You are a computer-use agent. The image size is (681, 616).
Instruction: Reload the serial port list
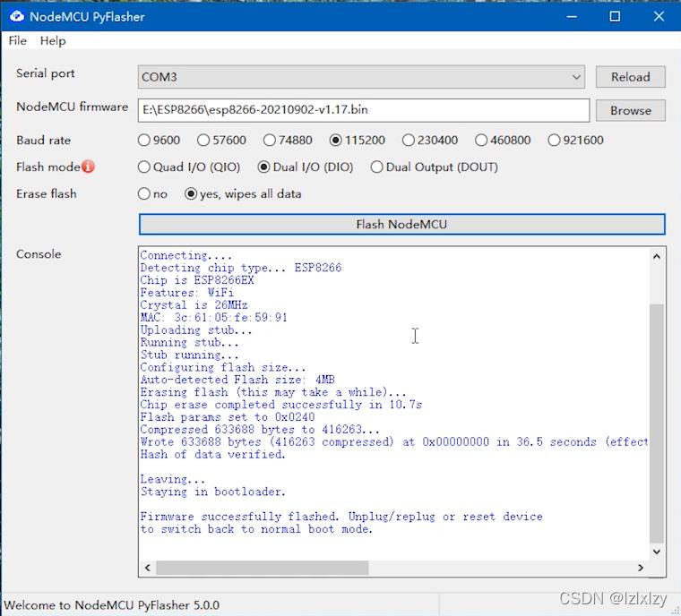tap(630, 77)
